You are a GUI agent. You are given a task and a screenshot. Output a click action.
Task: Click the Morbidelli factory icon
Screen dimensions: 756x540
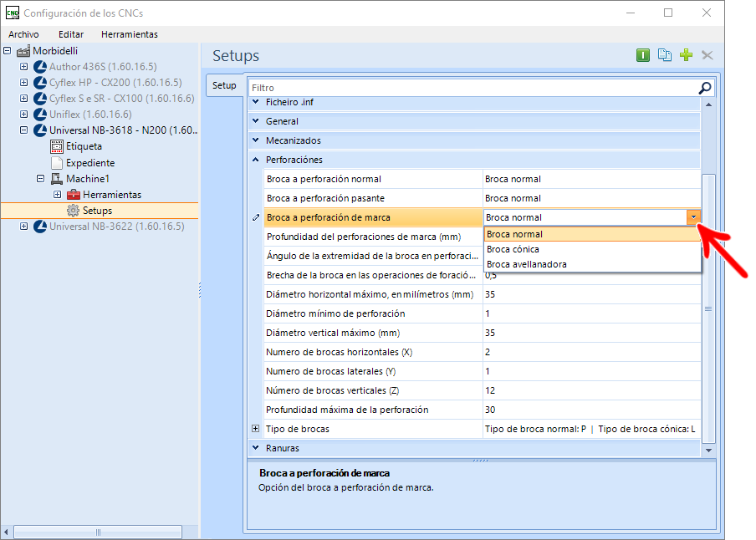23,51
